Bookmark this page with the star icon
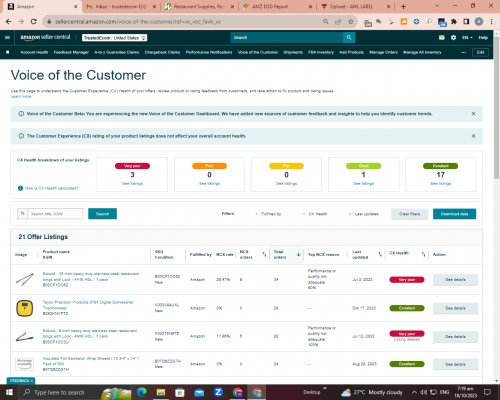 coord(350,22)
